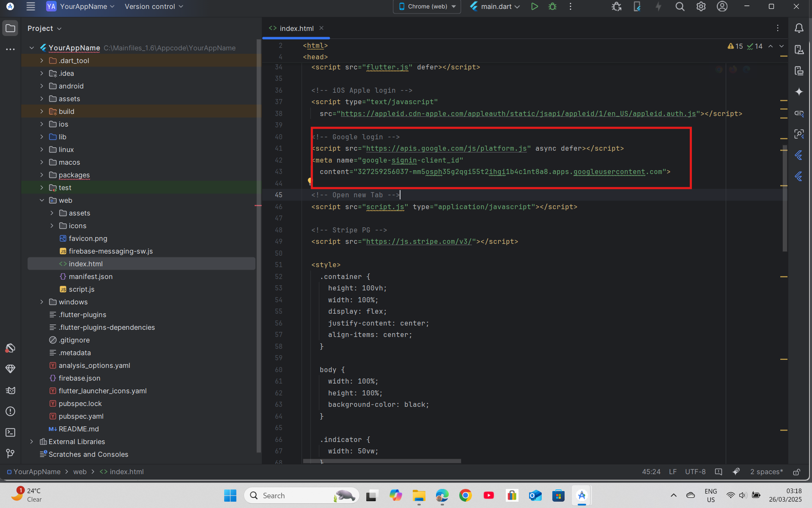812x508 pixels.
Task: Open the App Quality Insights gem icon
Action: tap(11, 369)
